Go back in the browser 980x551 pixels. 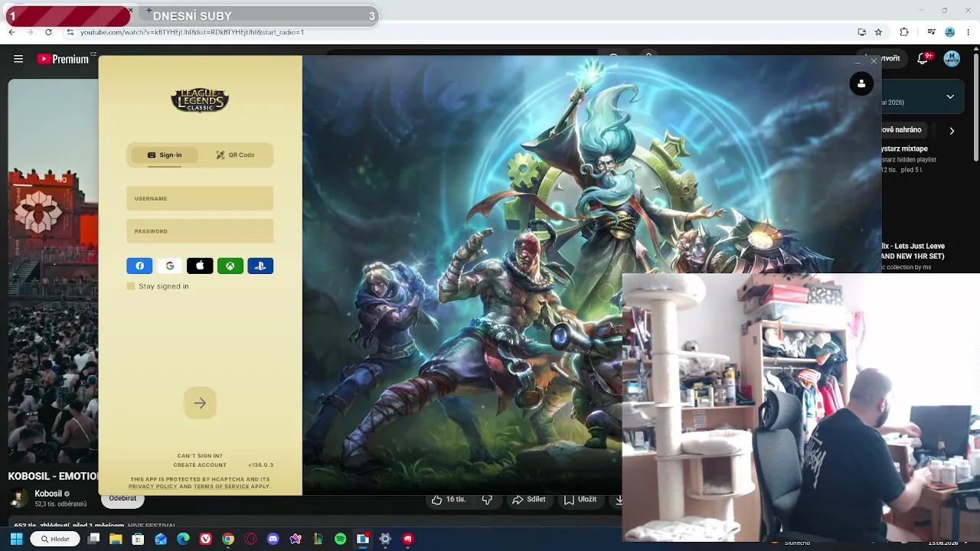(x=11, y=32)
